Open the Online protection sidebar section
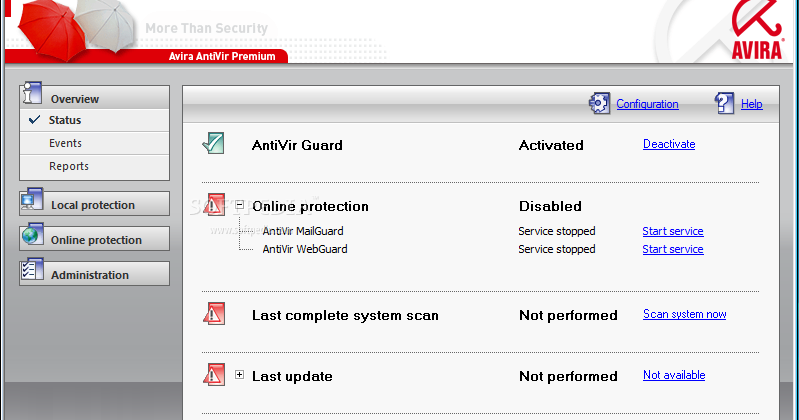The height and width of the screenshot is (420, 799). pyautogui.click(x=94, y=239)
